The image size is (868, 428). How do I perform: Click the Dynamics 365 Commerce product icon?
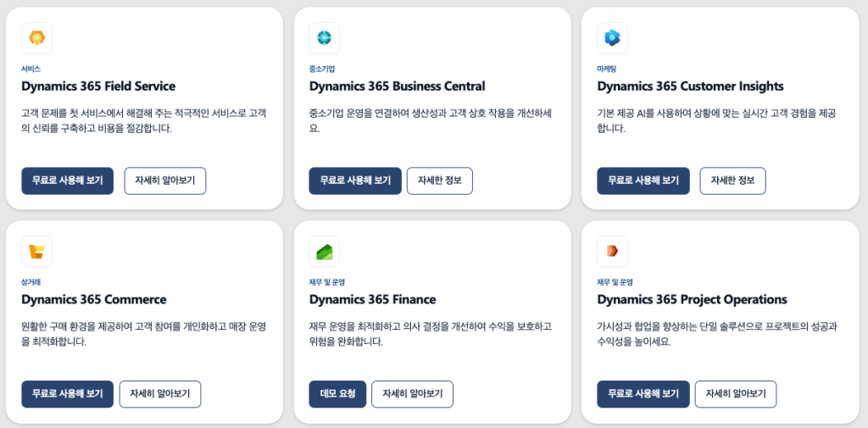(36, 252)
